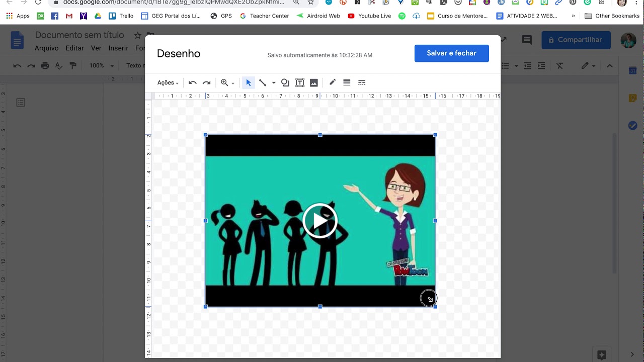Click the Yahoo bookmark icon
Image resolution: width=644 pixels, height=362 pixels.
tap(84, 16)
